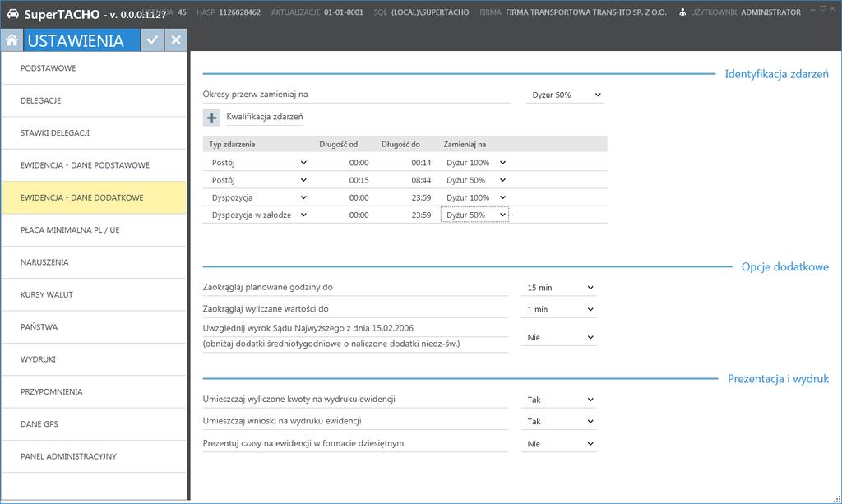The width and height of the screenshot is (842, 504).
Task: Select STAWKI DELEGACJI in sidebar
Action: coord(94,132)
